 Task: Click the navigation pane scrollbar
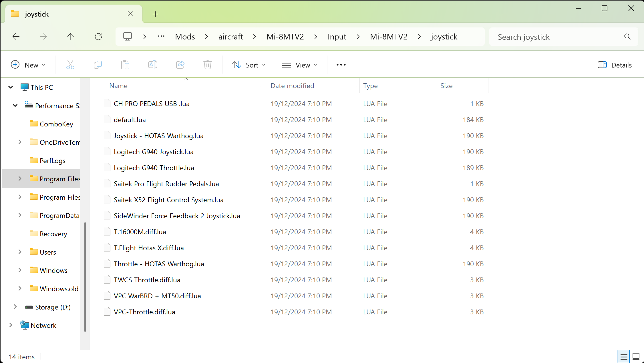(x=85, y=277)
